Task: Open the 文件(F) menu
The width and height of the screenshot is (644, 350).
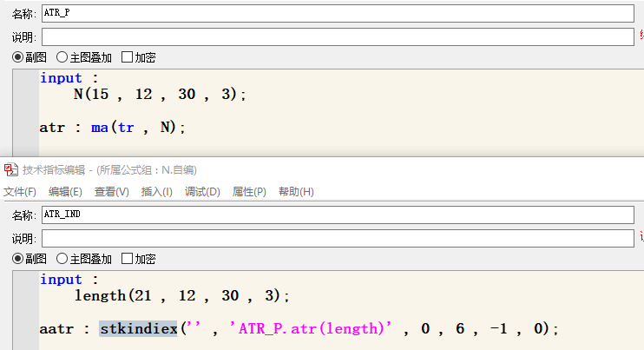Action: [x=20, y=192]
